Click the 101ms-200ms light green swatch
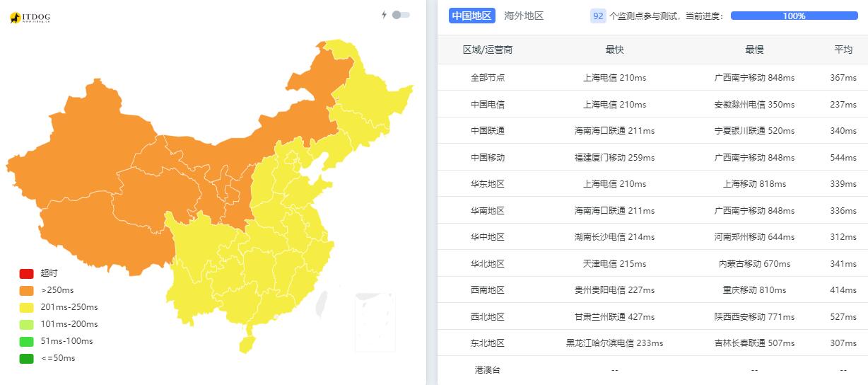This screenshot has width=868, height=385. (x=26, y=324)
